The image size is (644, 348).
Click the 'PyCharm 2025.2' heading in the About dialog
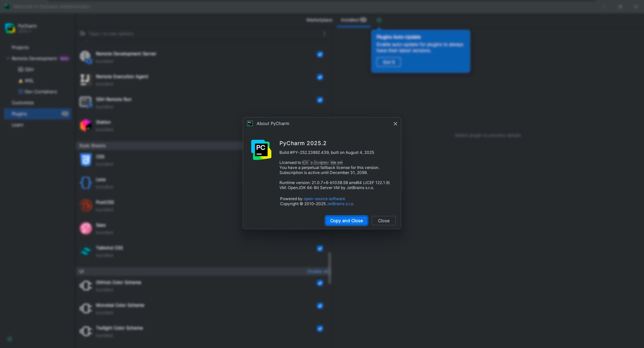click(303, 143)
